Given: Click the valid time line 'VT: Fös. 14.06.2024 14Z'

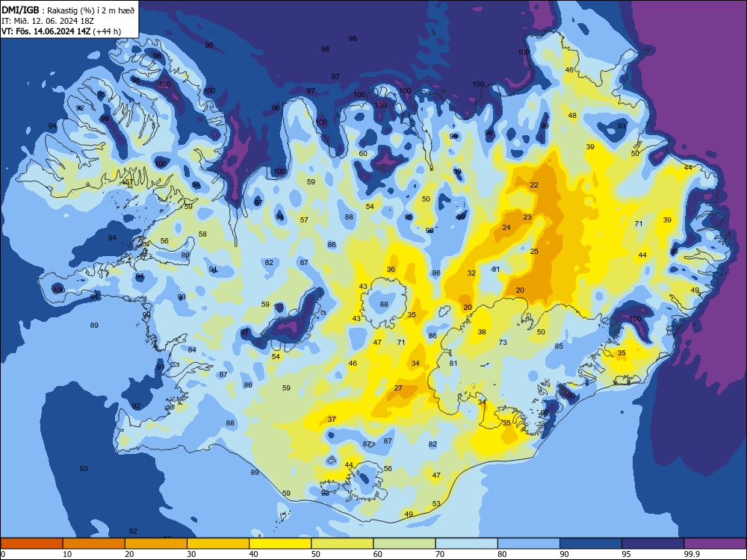Looking at the screenshot, I should click(46, 31).
